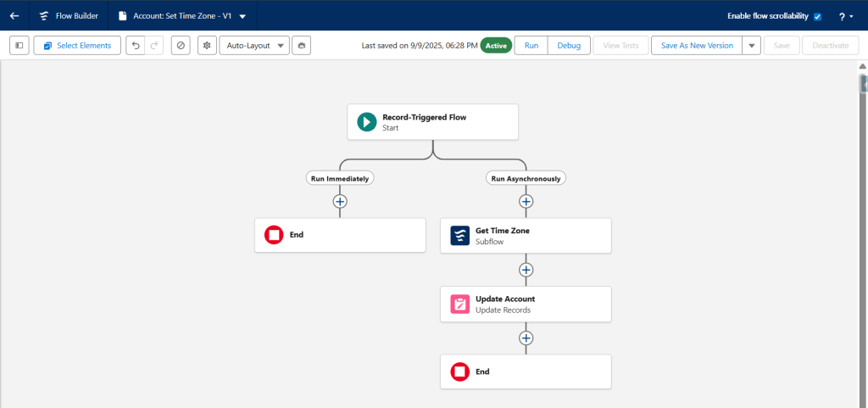Click the Update Account records icon
868x408 pixels.
(x=460, y=304)
